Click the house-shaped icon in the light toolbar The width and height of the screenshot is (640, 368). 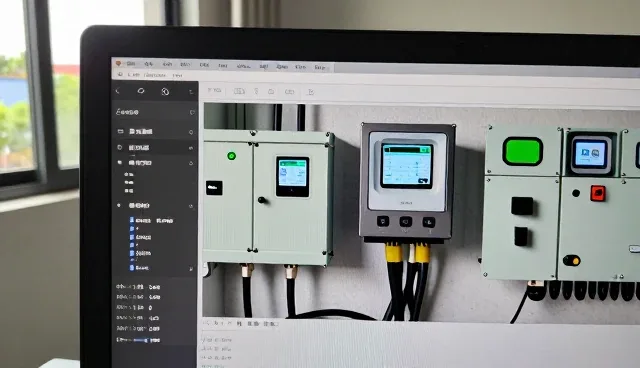point(271,92)
